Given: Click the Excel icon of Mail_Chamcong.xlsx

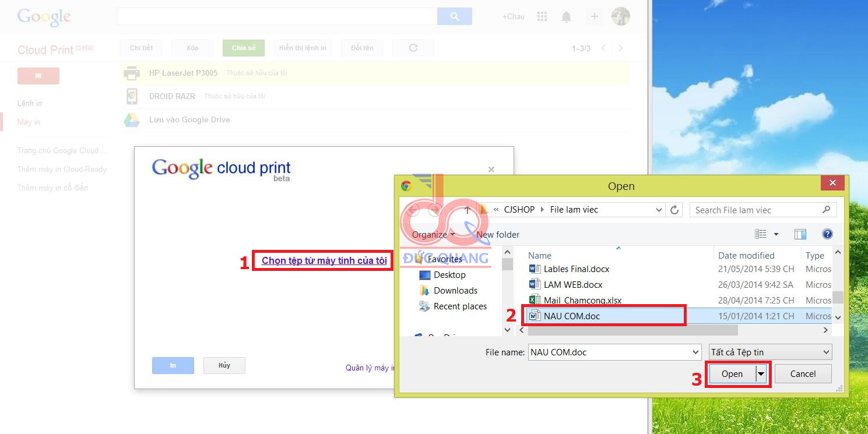Looking at the screenshot, I should click(x=535, y=301).
